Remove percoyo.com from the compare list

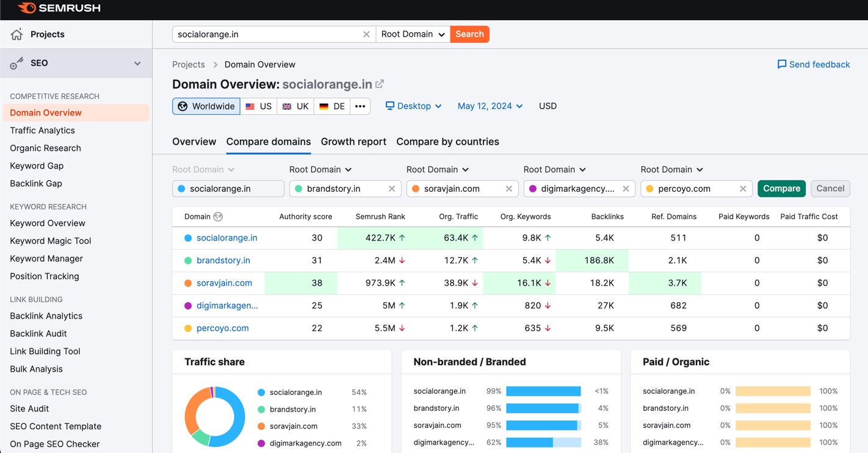point(743,189)
